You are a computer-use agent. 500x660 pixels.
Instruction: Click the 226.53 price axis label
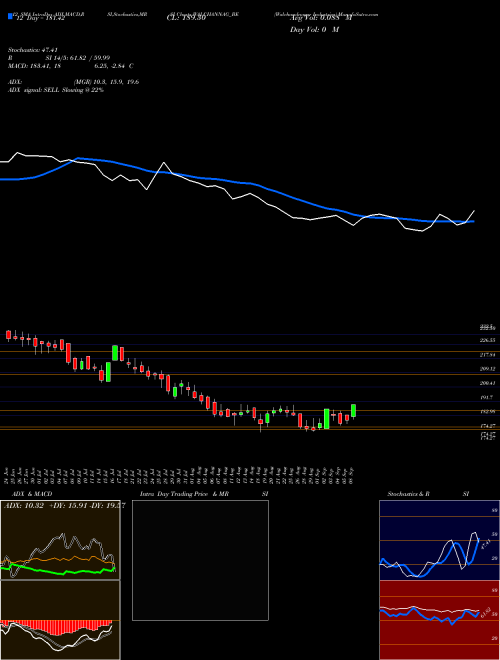pyautogui.click(x=487, y=340)
